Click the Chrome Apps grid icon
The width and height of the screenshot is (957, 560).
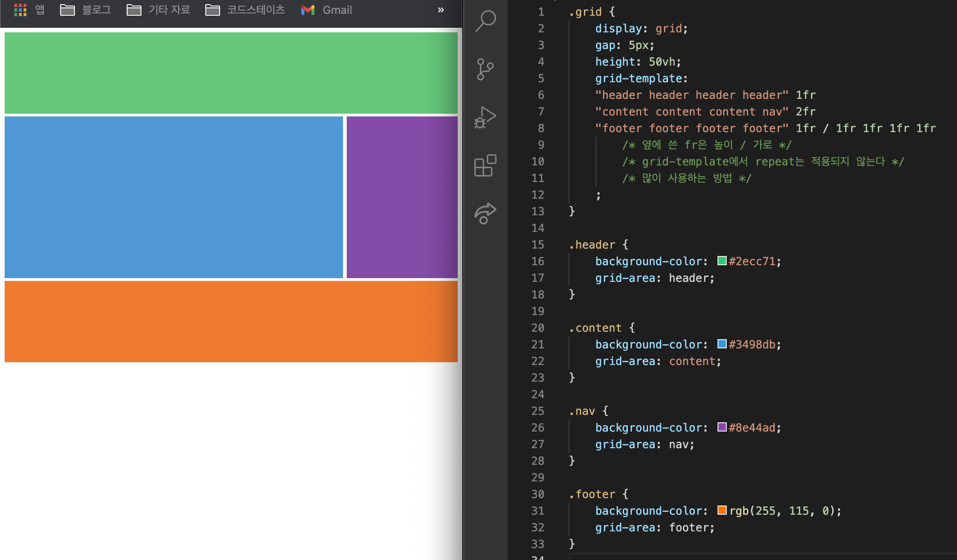tap(20, 10)
